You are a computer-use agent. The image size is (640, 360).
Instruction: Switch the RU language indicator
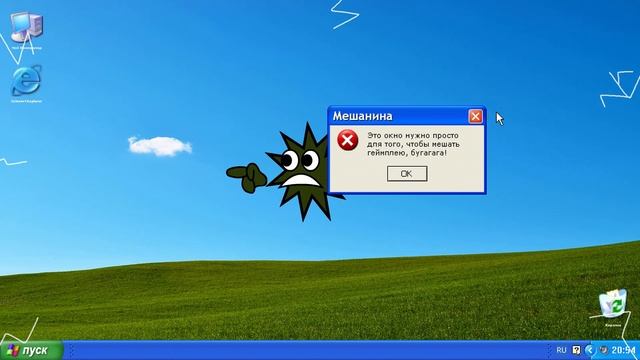click(x=561, y=350)
